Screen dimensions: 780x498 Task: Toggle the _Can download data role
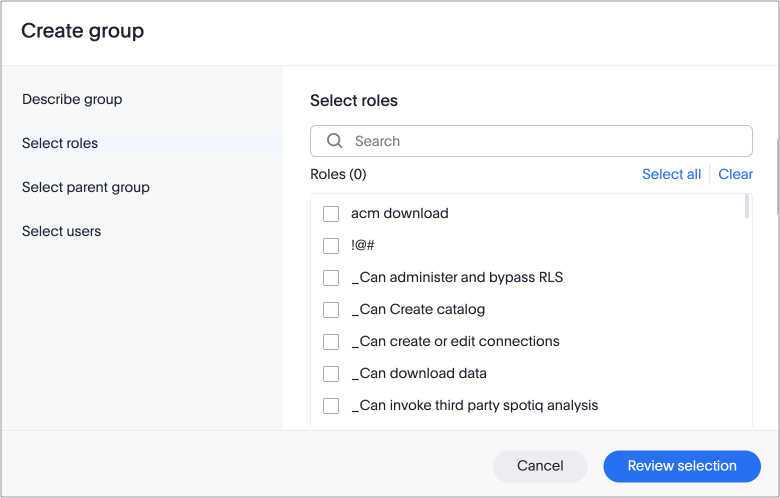click(x=331, y=374)
